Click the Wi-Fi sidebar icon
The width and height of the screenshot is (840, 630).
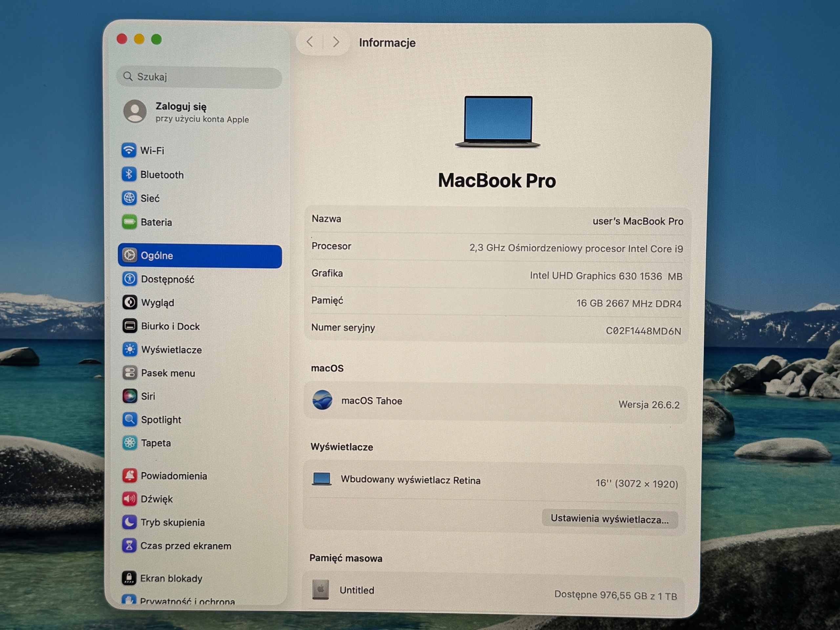coord(129,150)
